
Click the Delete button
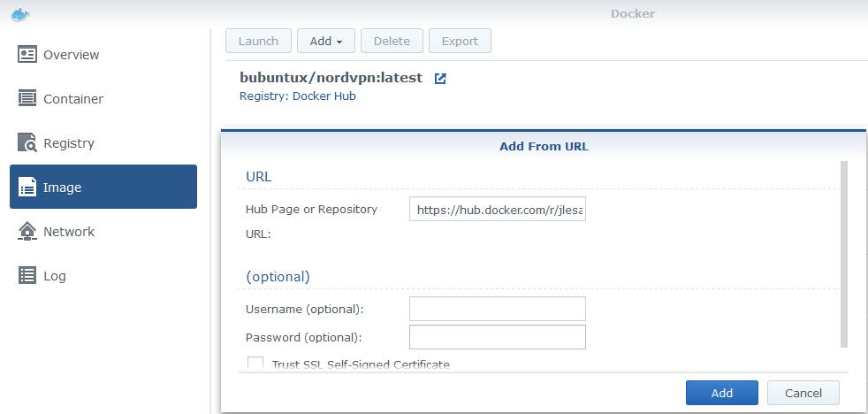[x=392, y=41]
